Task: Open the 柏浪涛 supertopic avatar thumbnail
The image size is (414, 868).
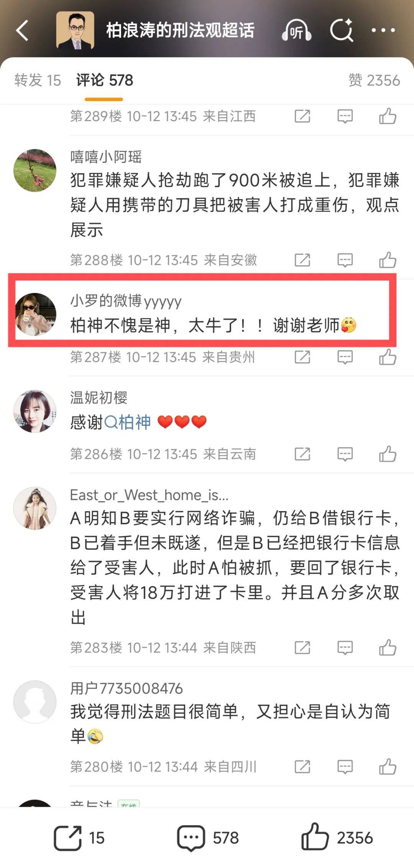Action: point(75,30)
